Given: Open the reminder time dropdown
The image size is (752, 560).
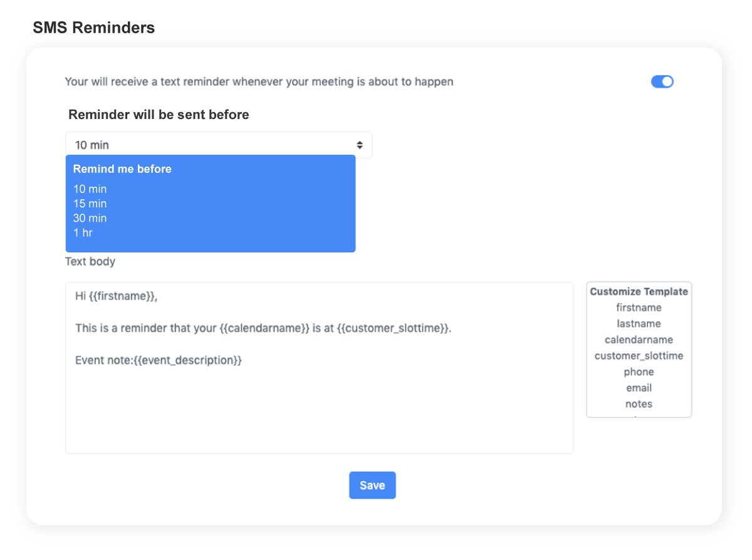Looking at the screenshot, I should (x=218, y=145).
